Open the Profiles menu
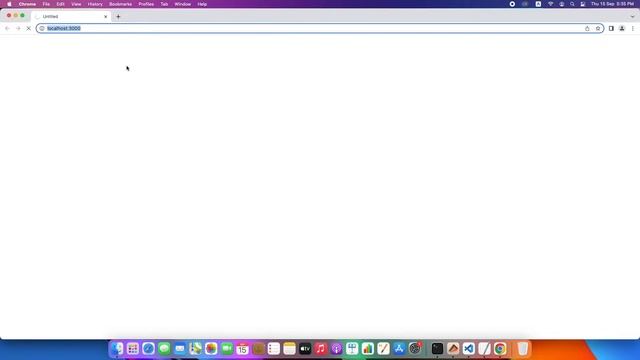This screenshot has height=360, width=640. [x=146, y=4]
